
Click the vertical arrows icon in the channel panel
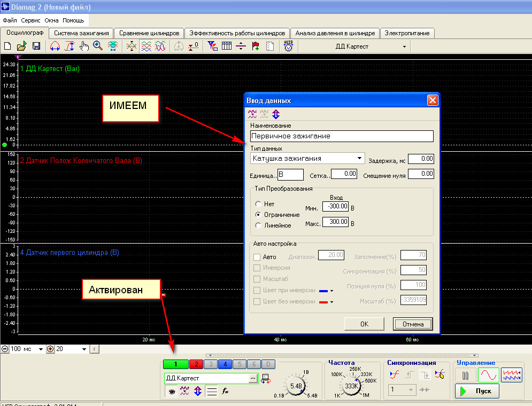[x=198, y=391]
